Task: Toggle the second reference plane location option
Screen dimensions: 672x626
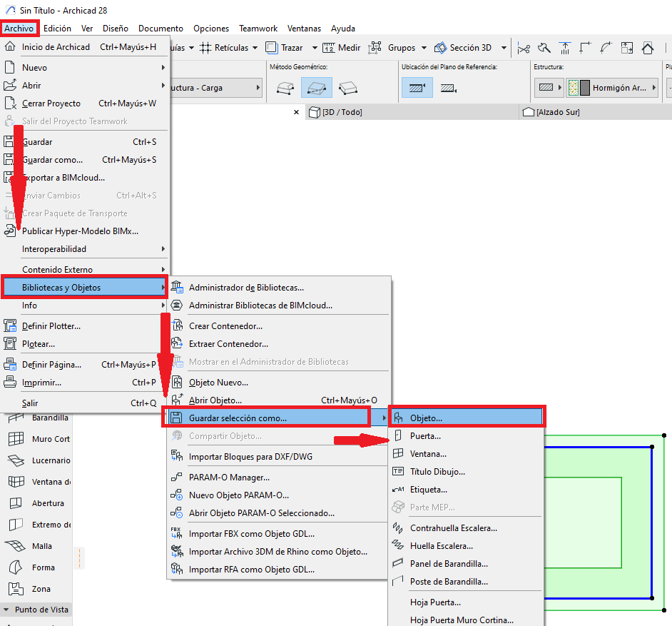Action: pos(448,88)
